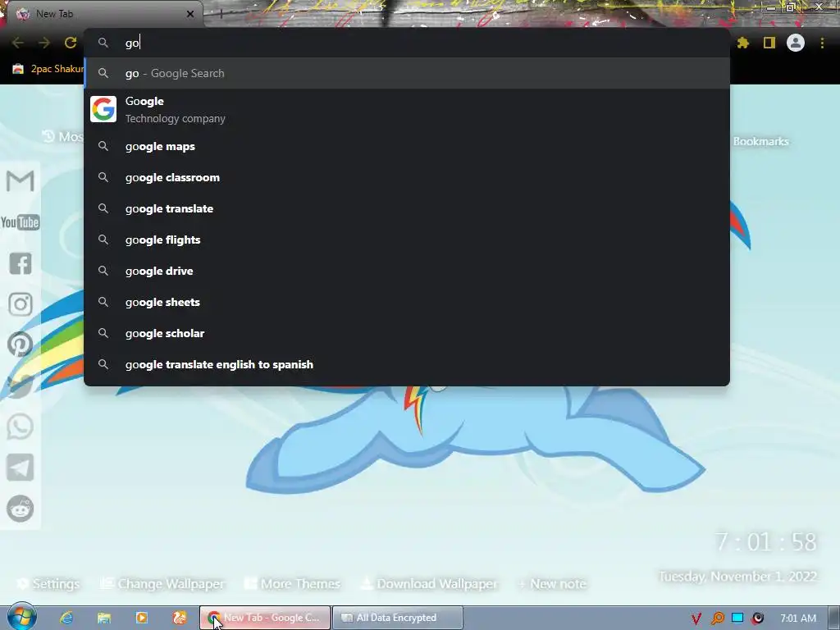
Task: Click the orange magnifier tray icon
Action: coord(717,619)
